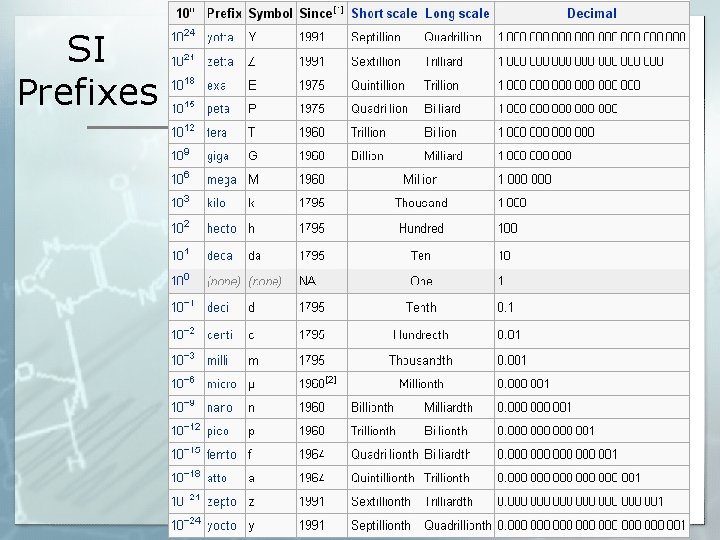Open the "Short scale" header link
Screen dimensions: 720x540
click(x=384, y=13)
